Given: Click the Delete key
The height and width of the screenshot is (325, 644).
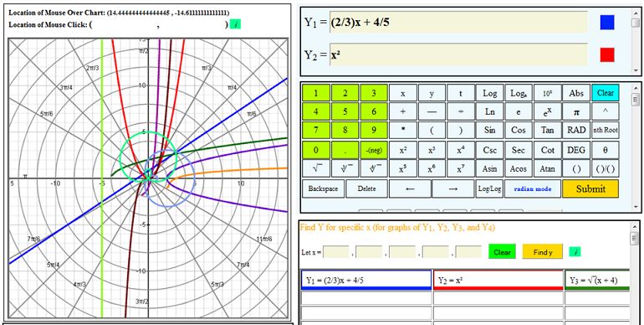Looking at the screenshot, I should click(367, 188).
